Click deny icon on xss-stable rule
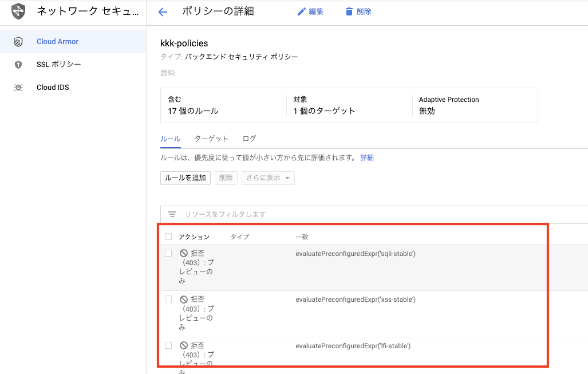This screenshot has width=588, height=374. tap(184, 300)
